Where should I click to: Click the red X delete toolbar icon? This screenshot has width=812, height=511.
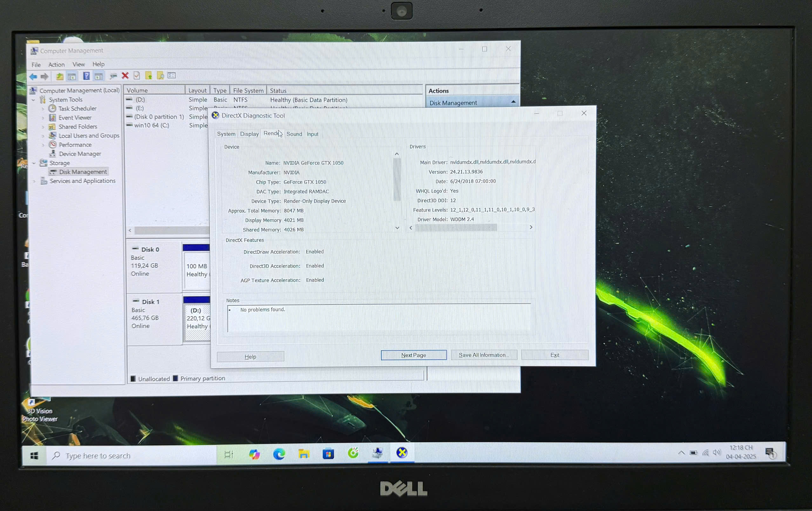125,76
